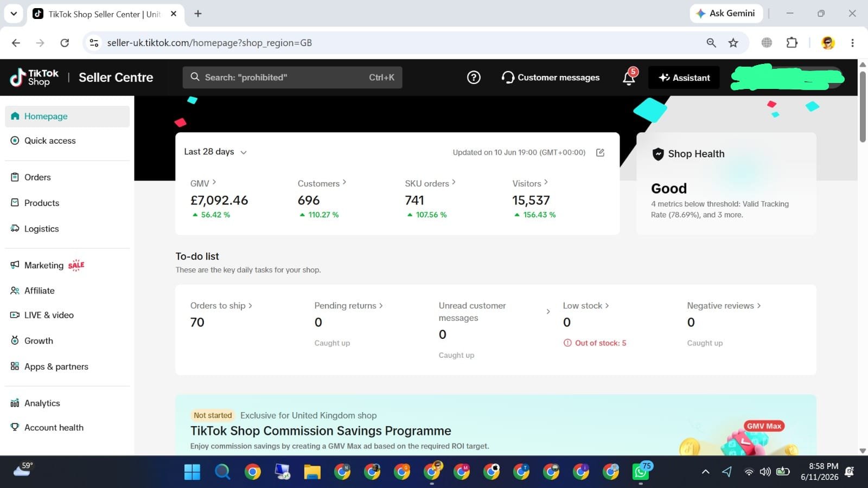
Task: Expand the Last 28 days date range dropdown
Action: click(215, 152)
